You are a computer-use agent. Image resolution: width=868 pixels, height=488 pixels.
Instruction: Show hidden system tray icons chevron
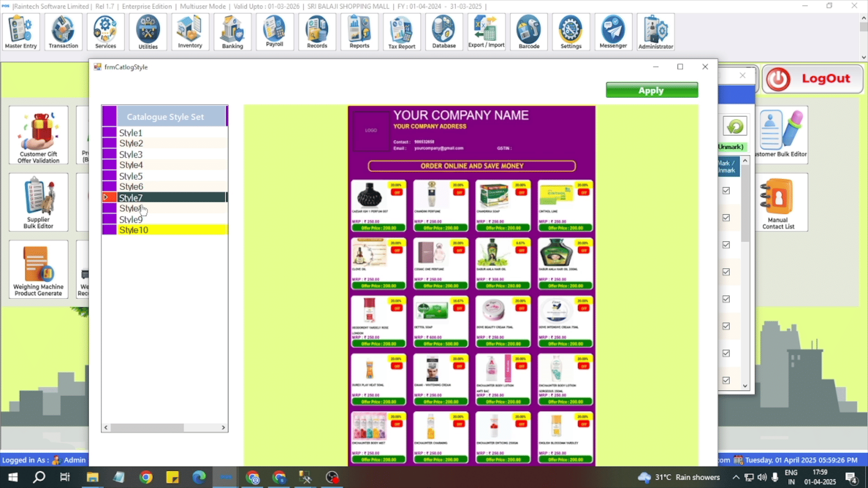click(x=736, y=477)
